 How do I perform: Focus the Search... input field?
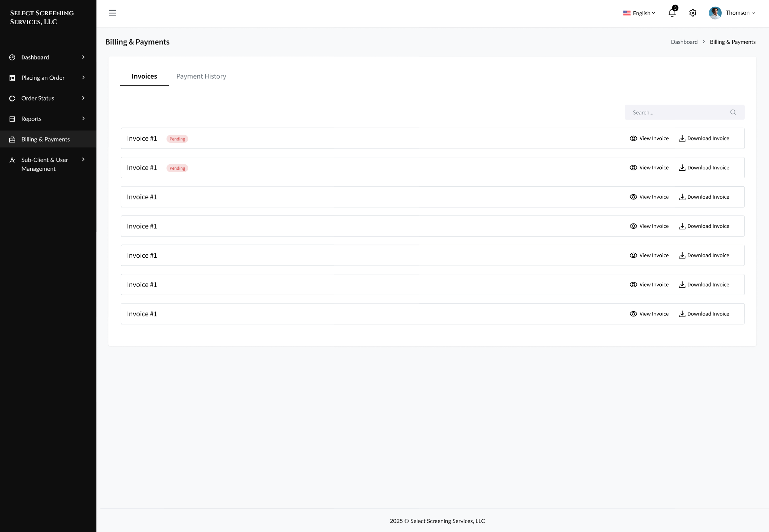[x=684, y=112]
